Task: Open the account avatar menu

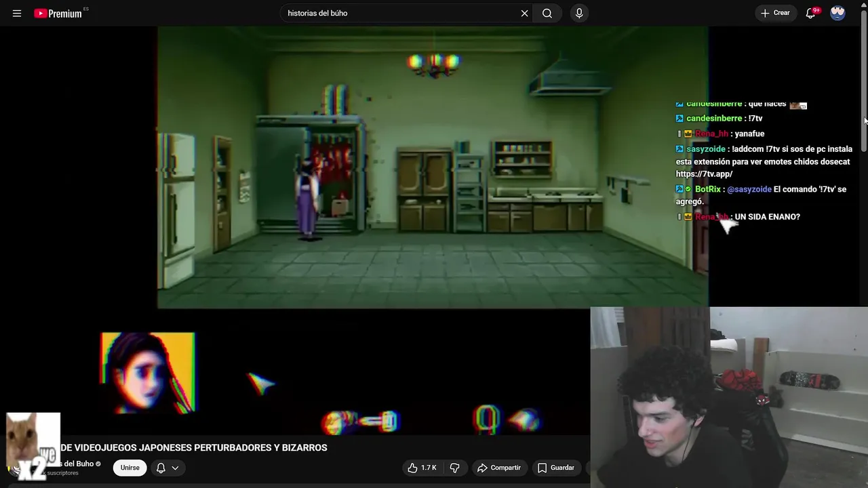Action: pos(837,13)
